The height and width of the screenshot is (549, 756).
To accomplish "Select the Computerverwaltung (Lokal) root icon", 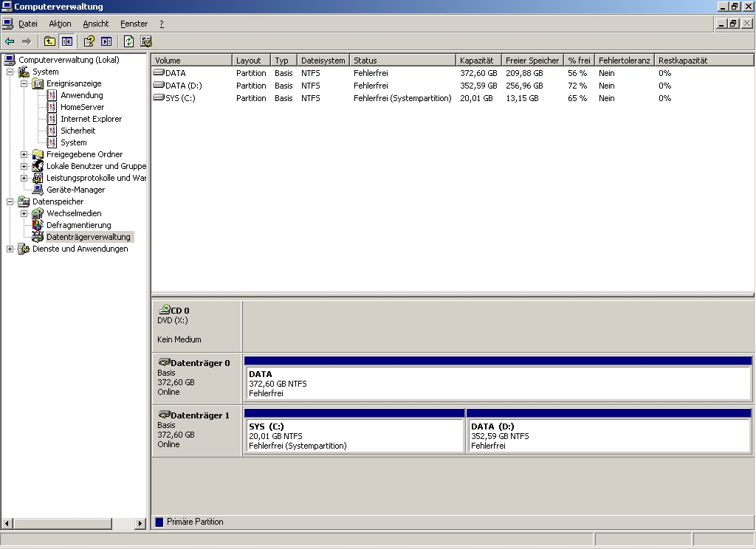I will pyautogui.click(x=10, y=60).
